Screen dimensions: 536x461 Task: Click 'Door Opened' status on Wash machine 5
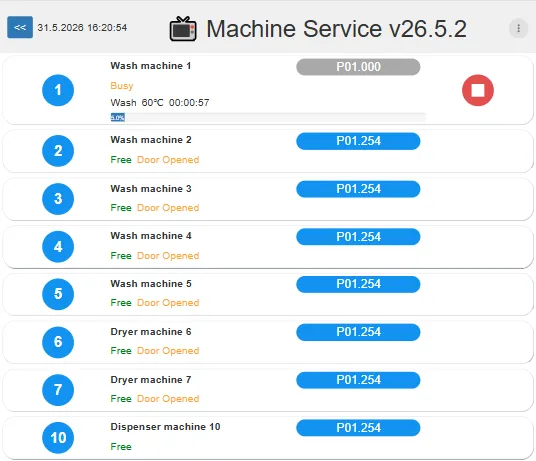[168, 303]
